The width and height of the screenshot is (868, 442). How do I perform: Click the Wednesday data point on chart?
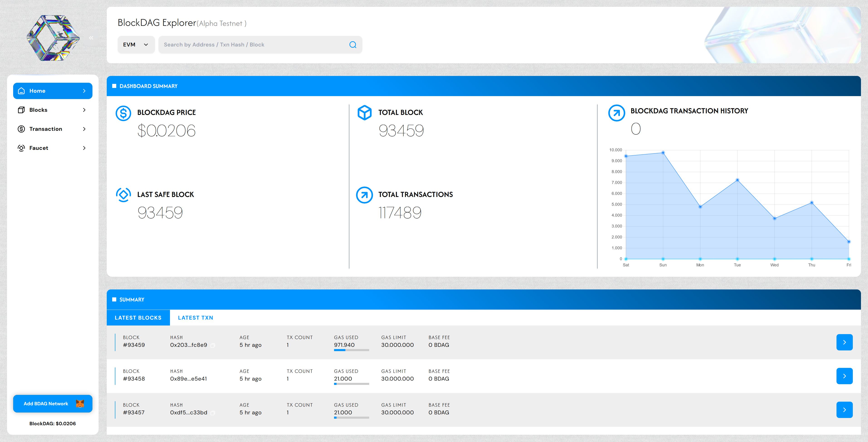(x=775, y=219)
